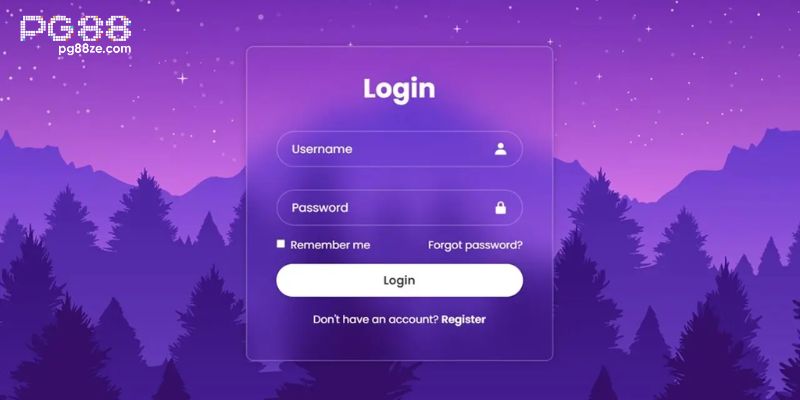The width and height of the screenshot is (800, 400).
Task: Click the Don't have an account? text
Action: 376,319
